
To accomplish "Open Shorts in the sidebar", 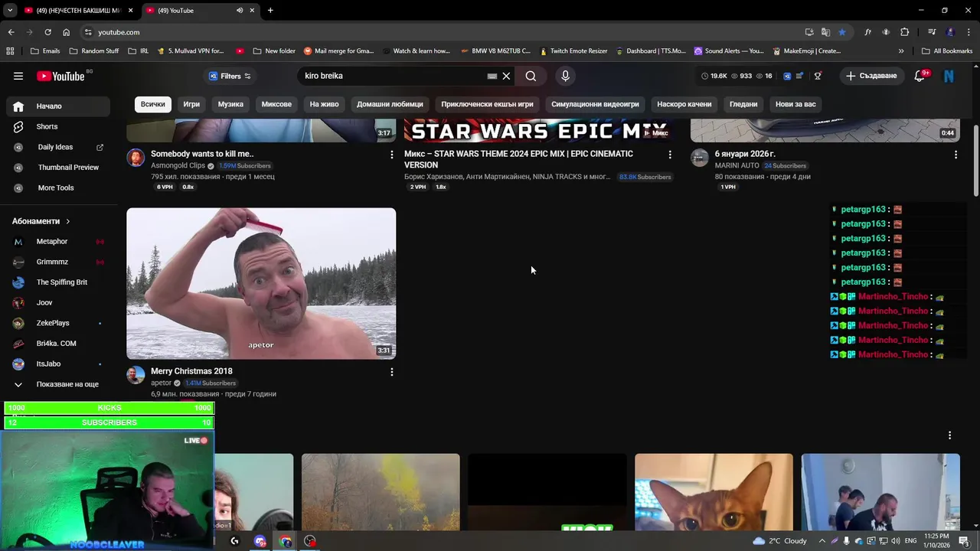I will click(58, 126).
